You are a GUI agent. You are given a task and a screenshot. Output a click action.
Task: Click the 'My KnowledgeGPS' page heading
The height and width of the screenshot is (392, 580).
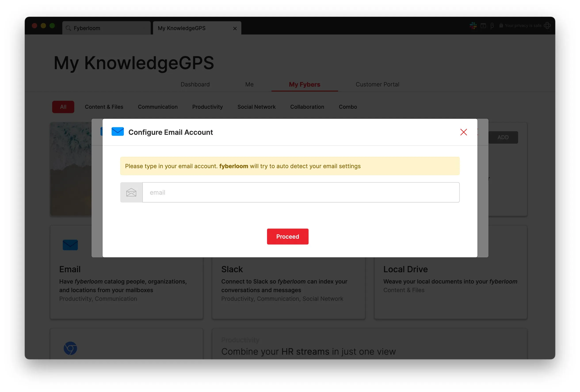coord(134,63)
